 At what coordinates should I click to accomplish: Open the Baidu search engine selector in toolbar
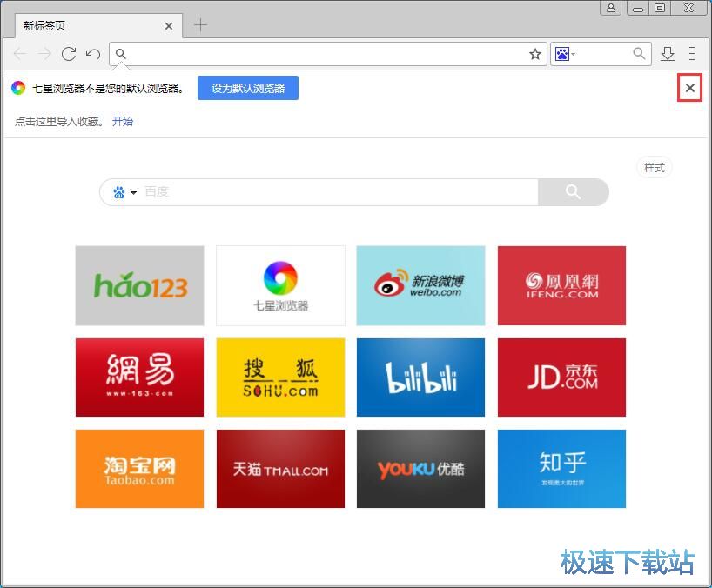pyautogui.click(x=565, y=54)
